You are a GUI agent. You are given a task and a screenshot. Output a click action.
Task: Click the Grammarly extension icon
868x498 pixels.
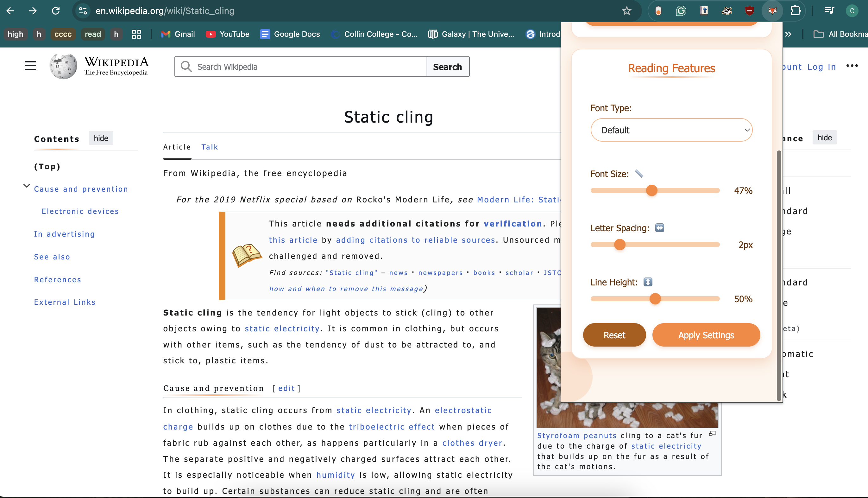[681, 10]
